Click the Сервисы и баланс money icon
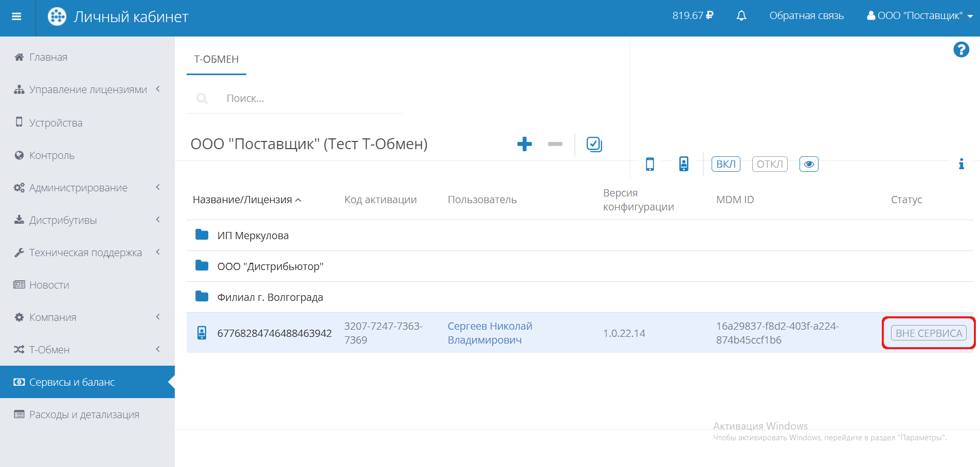Viewport: 980px width, 467px height. pos(19,382)
